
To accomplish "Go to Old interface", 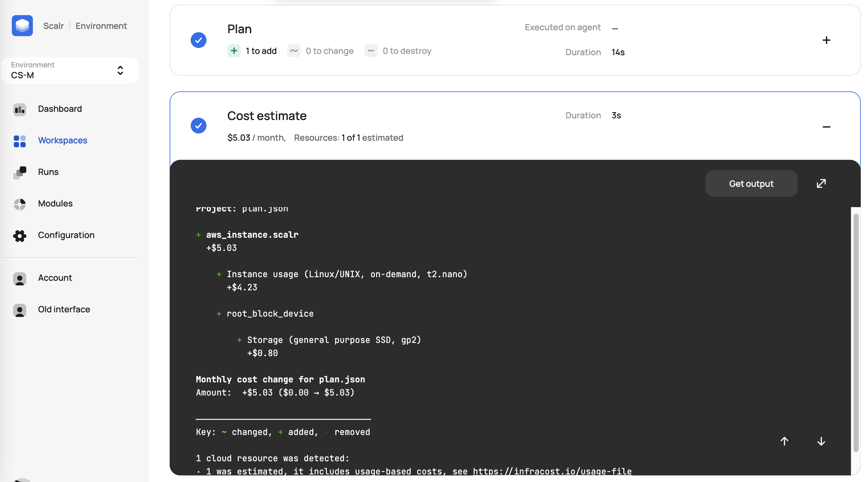I will 64,309.
